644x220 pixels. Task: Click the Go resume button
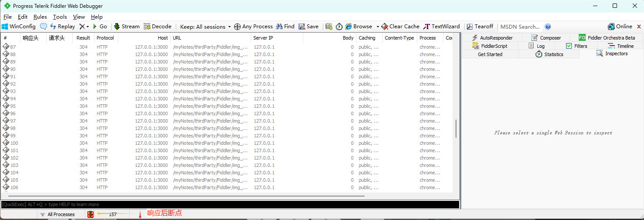(100, 27)
